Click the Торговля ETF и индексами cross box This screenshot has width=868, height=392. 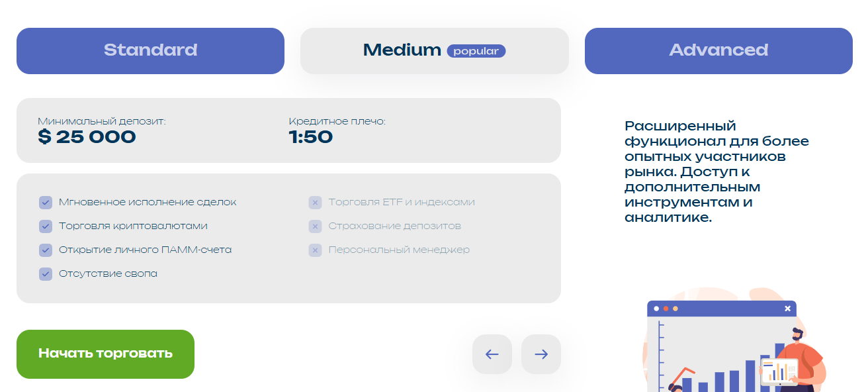click(x=315, y=203)
